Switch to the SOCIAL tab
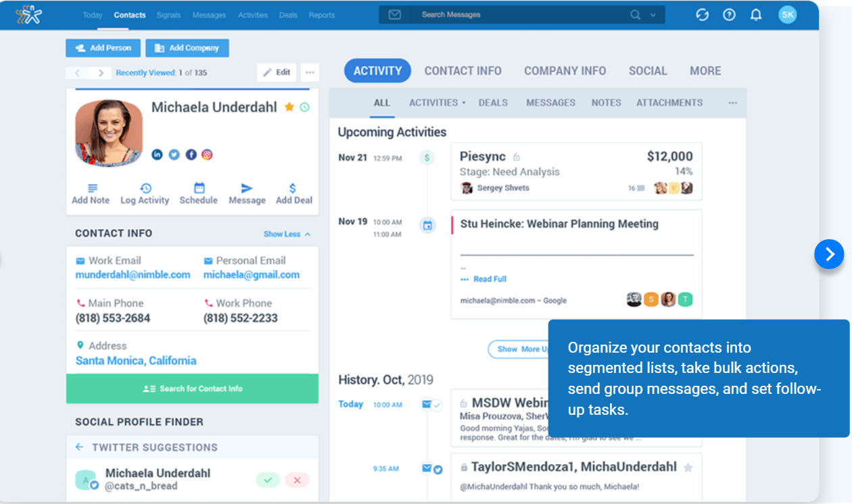 (648, 71)
